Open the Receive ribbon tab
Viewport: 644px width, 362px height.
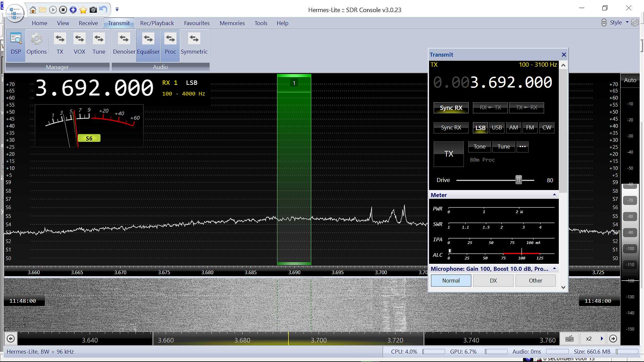(88, 23)
